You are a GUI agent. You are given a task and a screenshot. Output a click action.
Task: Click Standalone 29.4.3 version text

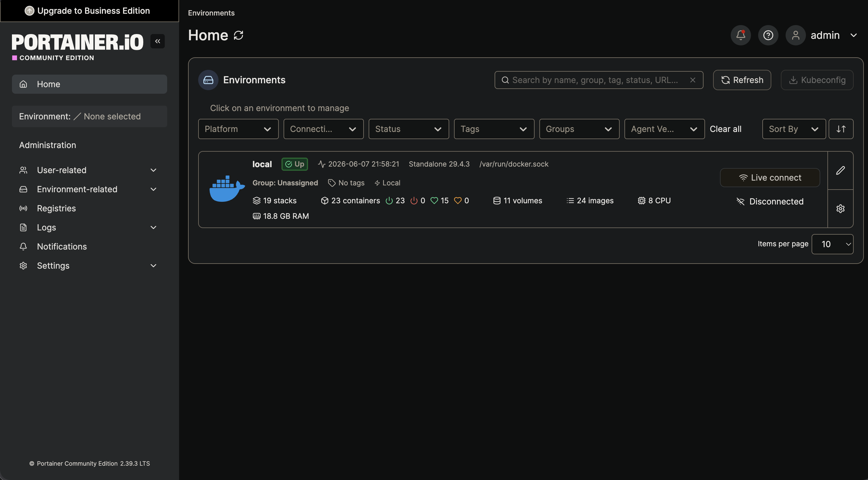439,164
